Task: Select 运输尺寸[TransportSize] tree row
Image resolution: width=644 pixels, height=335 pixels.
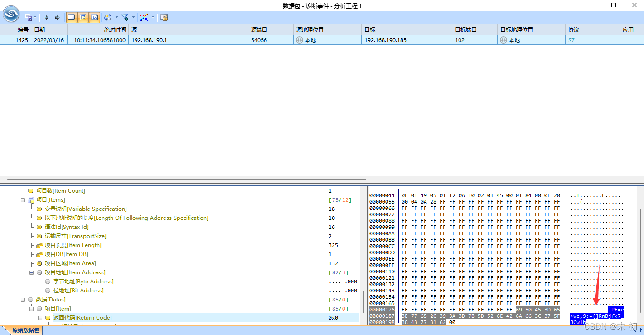Action: 75,236
